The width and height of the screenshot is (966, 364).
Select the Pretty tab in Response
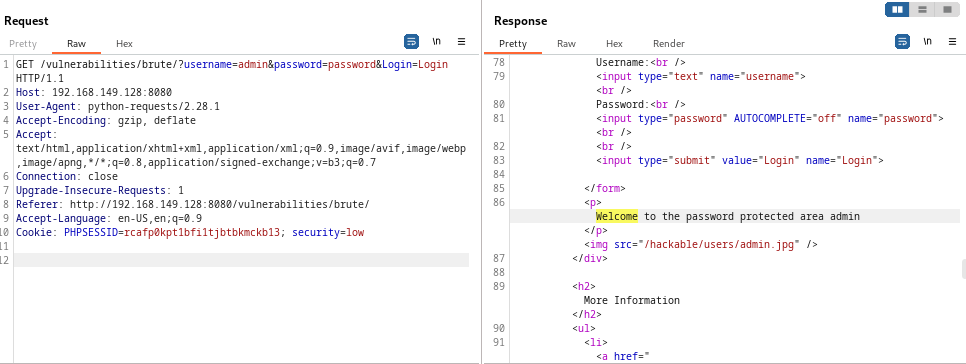(x=513, y=44)
